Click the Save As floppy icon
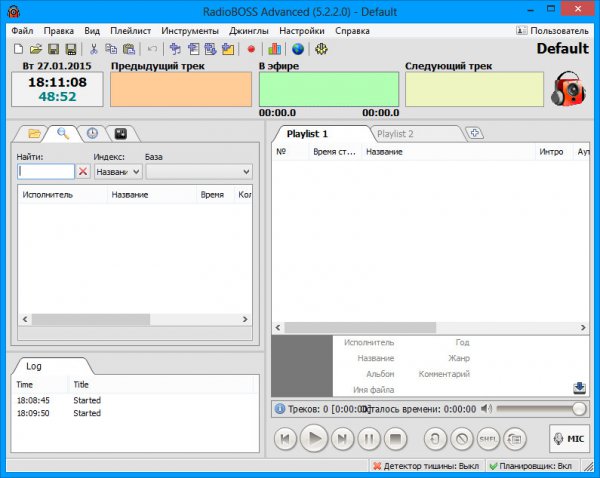Screen dimensions: 600x478 coord(71,49)
